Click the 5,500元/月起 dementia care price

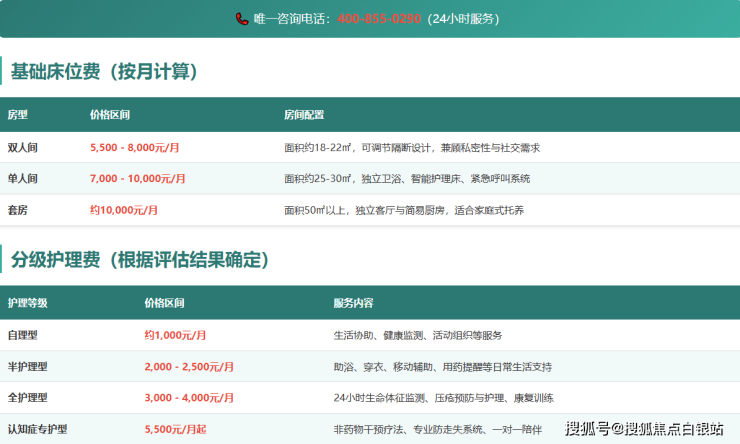coord(175,429)
